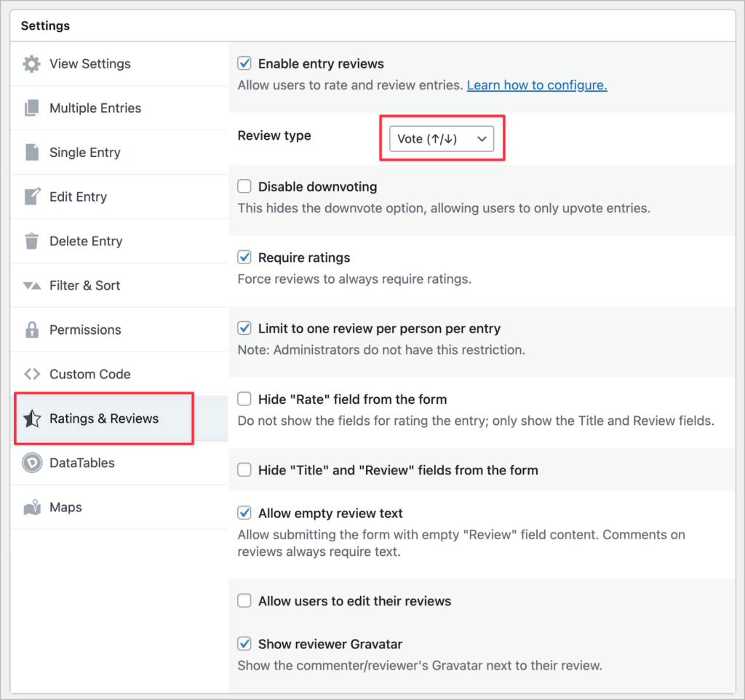Viewport: 745px width, 700px height.
Task: Click the Edit Entry pencil icon
Action: [x=32, y=196]
